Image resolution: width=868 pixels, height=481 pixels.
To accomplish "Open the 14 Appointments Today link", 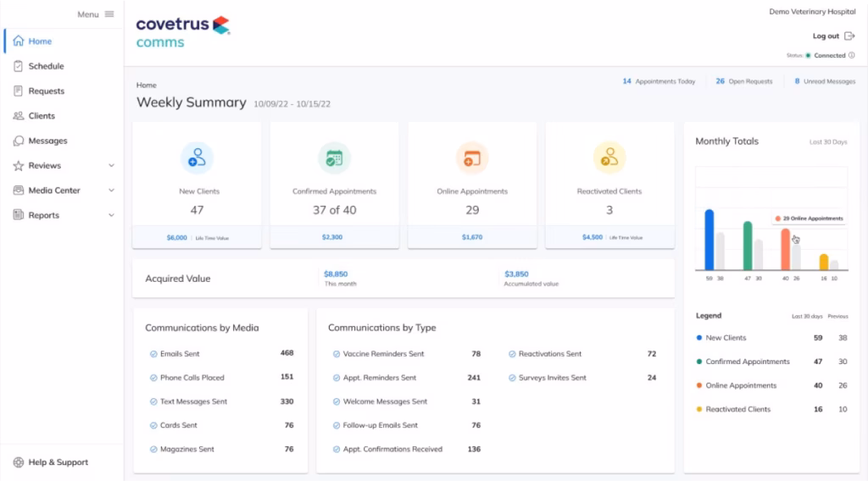I will (x=659, y=81).
